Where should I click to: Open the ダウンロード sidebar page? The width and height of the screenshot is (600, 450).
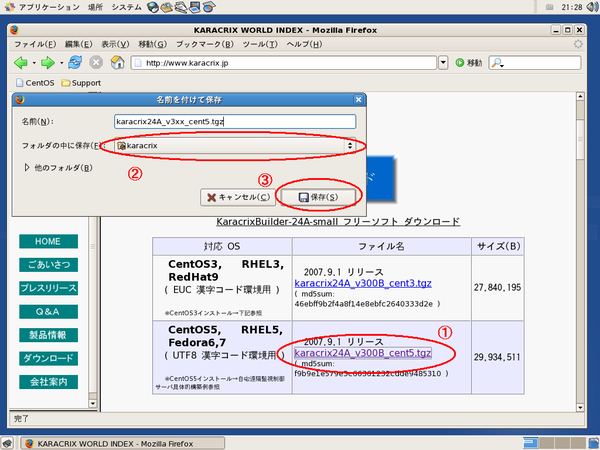49,359
